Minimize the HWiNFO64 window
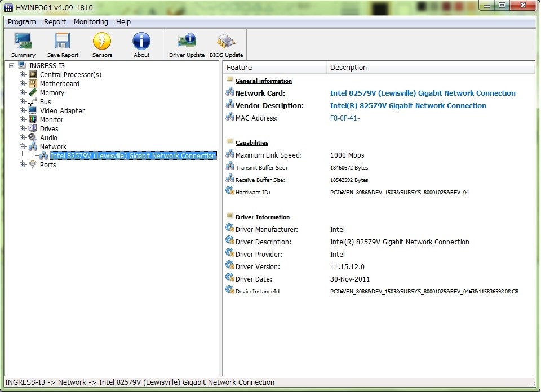The height and width of the screenshot is (392, 541). point(487,6)
